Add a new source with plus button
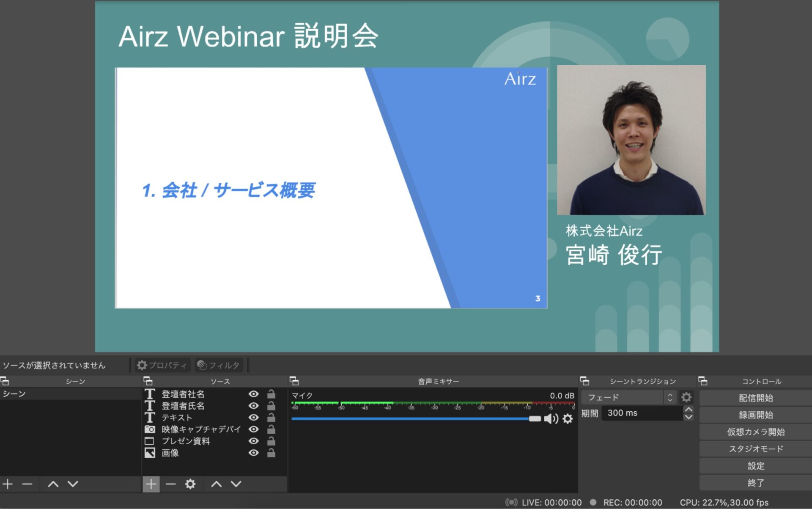This screenshot has height=509, width=812. [x=151, y=484]
